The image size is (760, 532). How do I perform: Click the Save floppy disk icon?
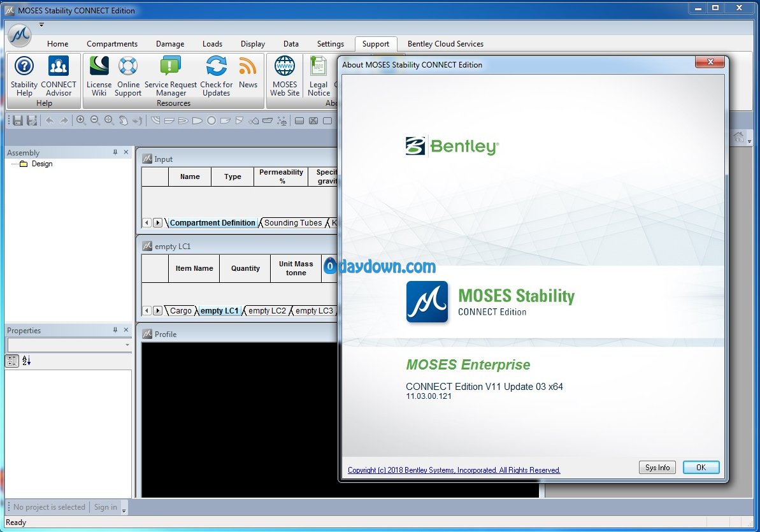18,120
